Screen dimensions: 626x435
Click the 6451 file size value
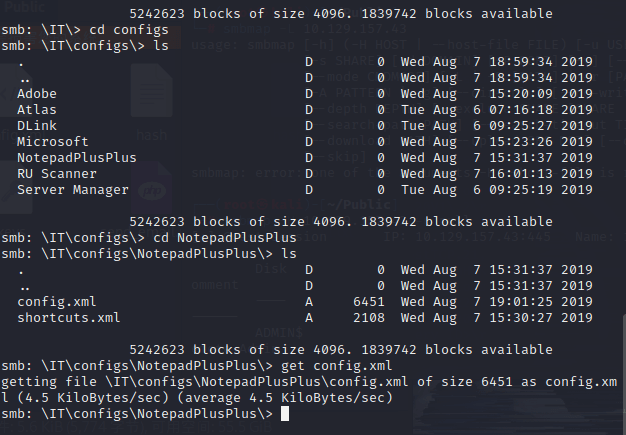coord(369,302)
